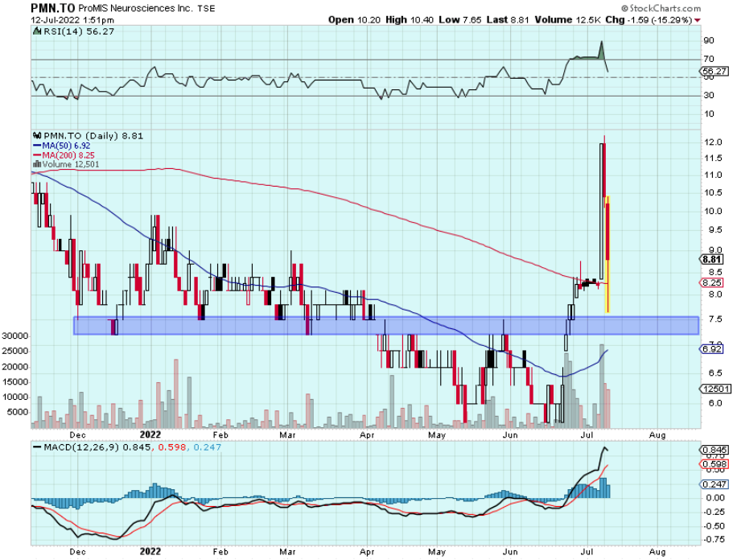The width and height of the screenshot is (737, 560).
Task: Click the Jul label on the MACD panel's time axis
Action: click(587, 552)
